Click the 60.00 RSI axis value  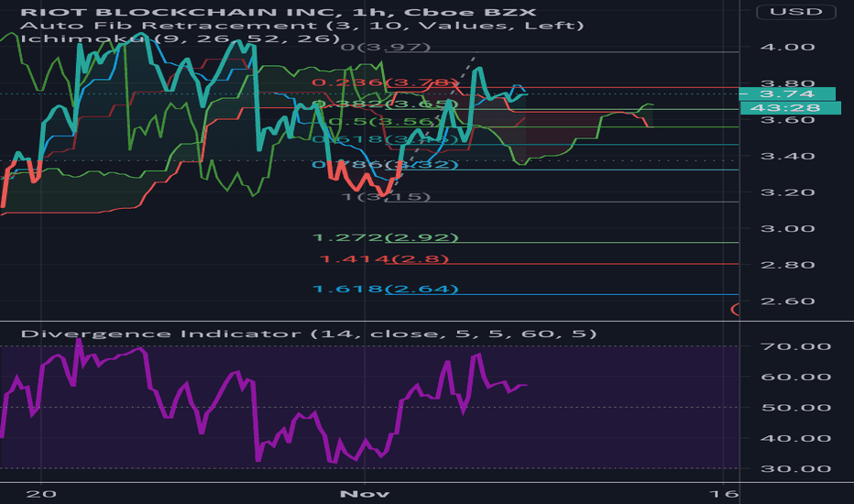[x=795, y=377]
